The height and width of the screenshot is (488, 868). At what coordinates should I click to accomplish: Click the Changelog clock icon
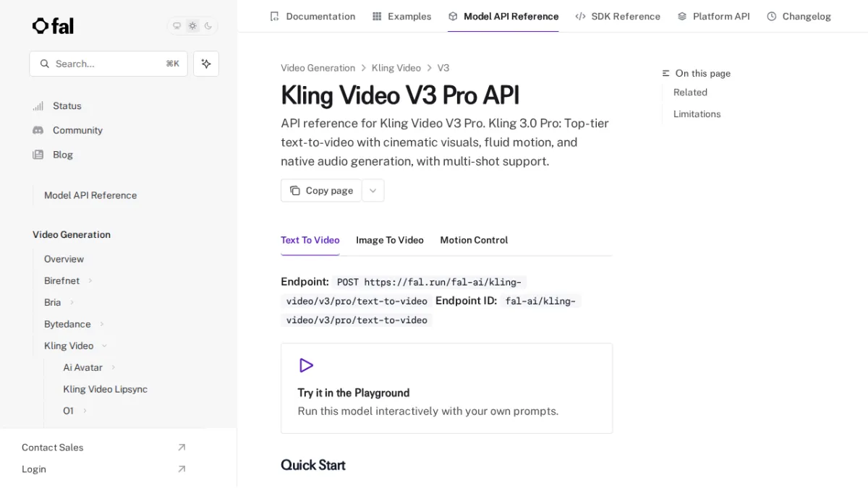click(772, 16)
